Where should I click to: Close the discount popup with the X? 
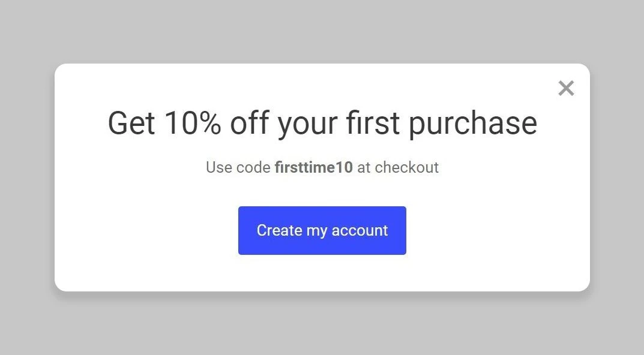[x=566, y=88]
